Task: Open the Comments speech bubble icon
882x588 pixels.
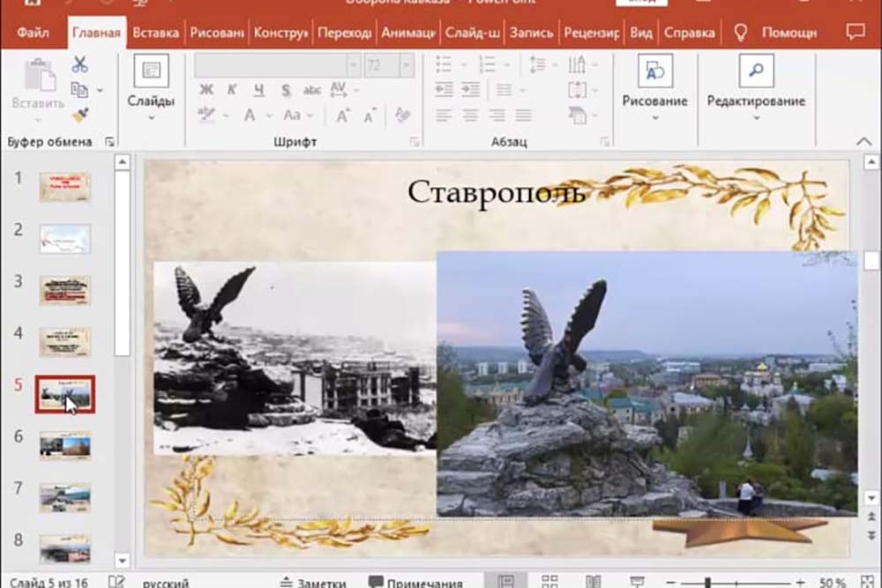Action: 856,32
